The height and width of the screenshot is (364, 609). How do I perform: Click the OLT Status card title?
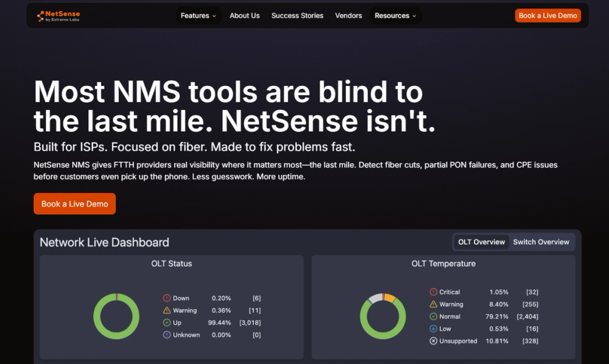coord(172,264)
